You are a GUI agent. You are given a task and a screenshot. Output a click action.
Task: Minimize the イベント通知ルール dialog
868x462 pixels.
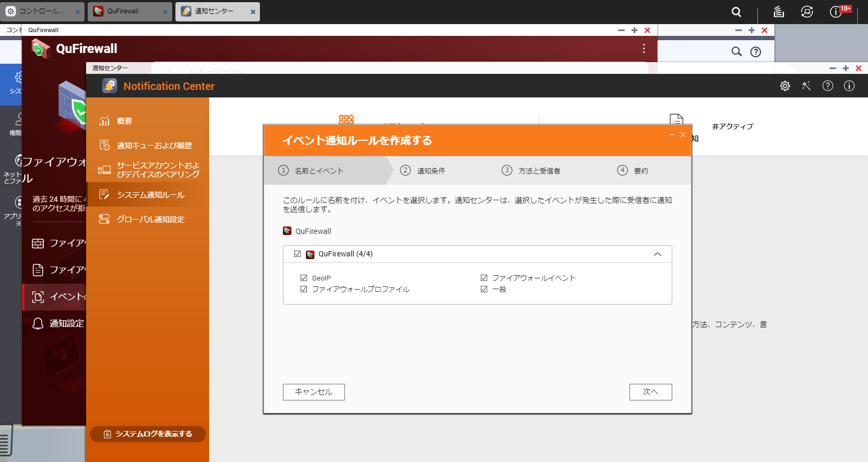click(672, 135)
